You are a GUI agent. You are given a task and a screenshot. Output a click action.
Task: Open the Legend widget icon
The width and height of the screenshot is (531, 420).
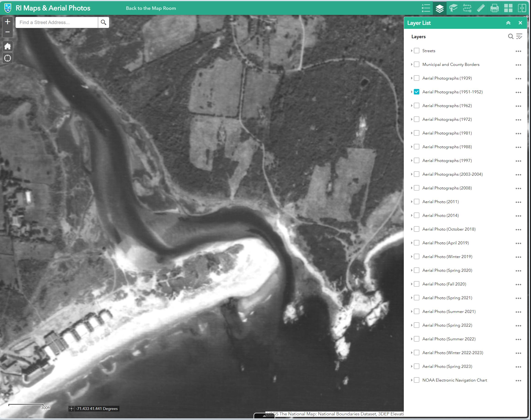point(426,8)
